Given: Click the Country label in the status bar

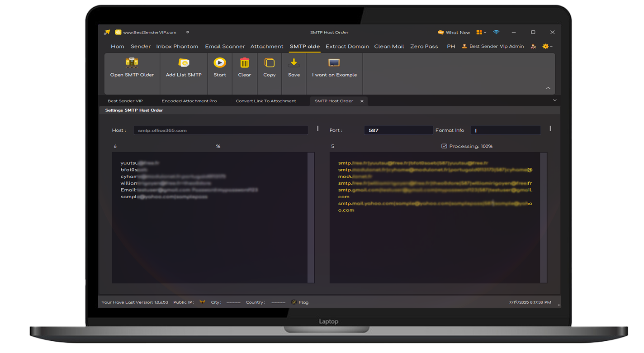Looking at the screenshot, I should (x=256, y=302).
